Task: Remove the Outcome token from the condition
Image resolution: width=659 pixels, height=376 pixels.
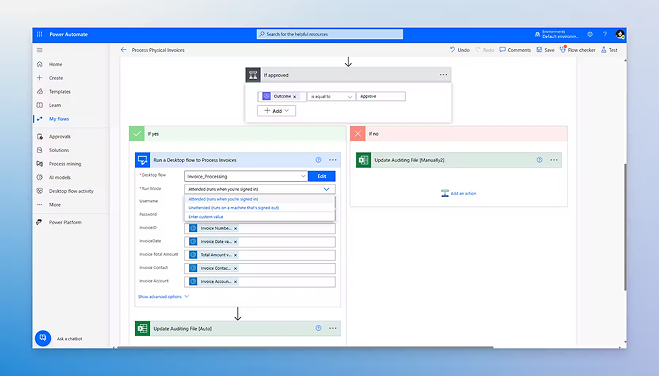Action: tap(295, 97)
